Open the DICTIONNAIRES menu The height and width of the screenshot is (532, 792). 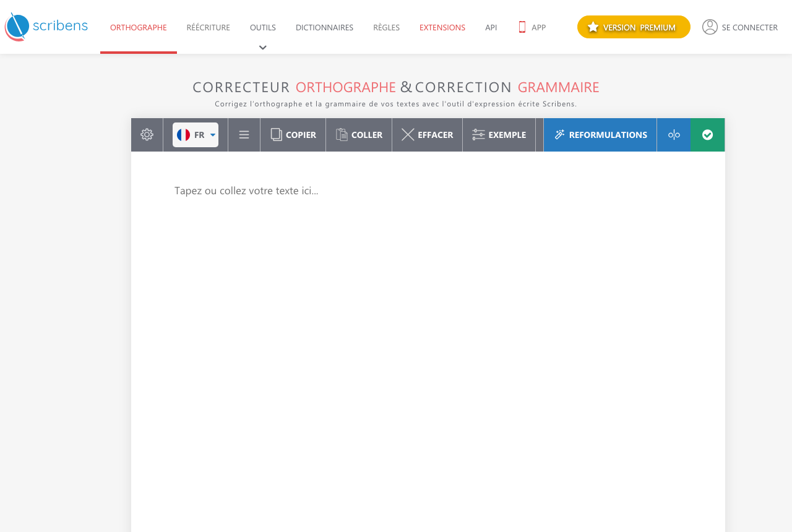pyautogui.click(x=324, y=27)
